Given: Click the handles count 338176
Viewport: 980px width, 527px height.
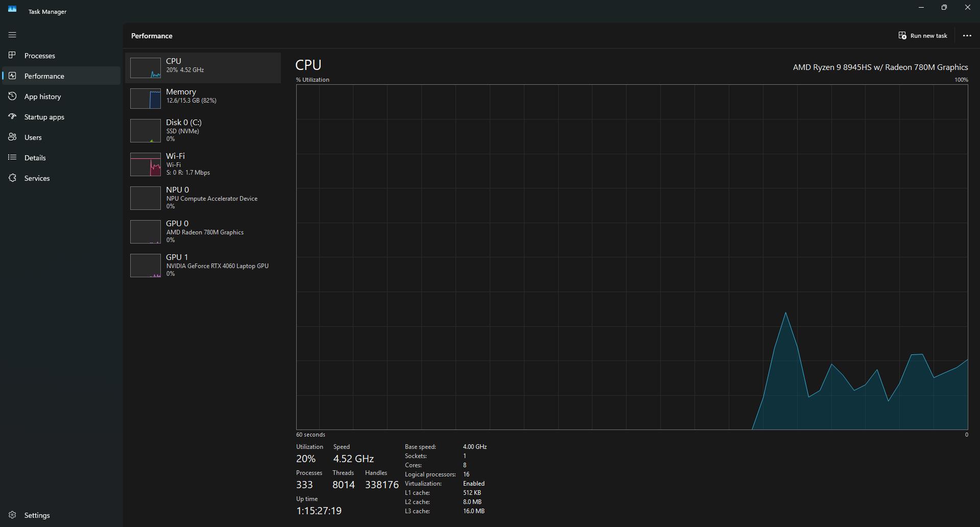Looking at the screenshot, I should [x=381, y=485].
